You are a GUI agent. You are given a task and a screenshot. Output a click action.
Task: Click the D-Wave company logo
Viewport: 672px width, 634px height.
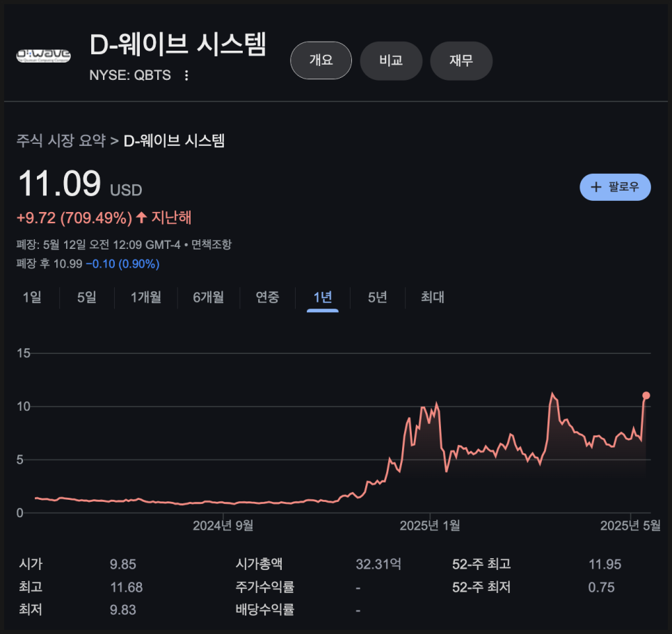[x=43, y=56]
